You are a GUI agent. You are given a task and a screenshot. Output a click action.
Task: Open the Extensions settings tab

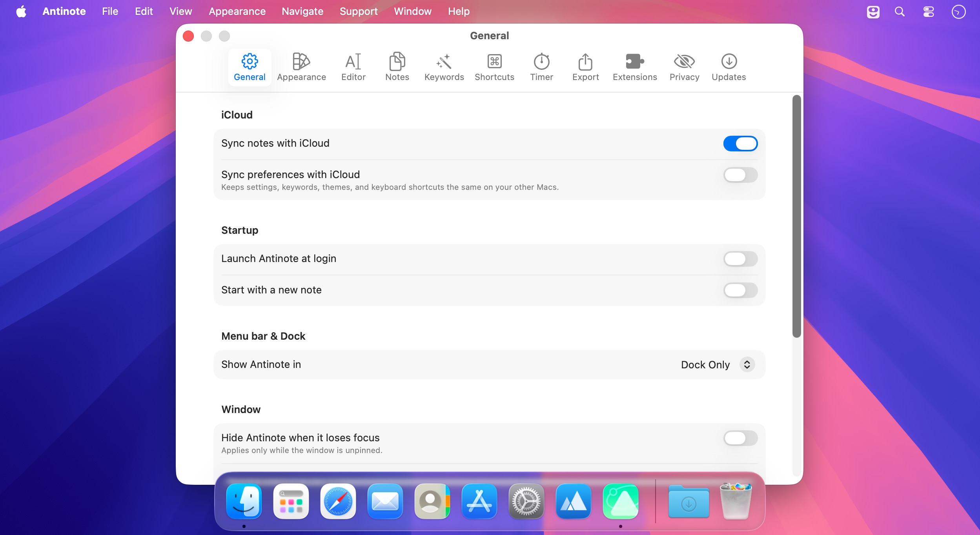tap(635, 67)
